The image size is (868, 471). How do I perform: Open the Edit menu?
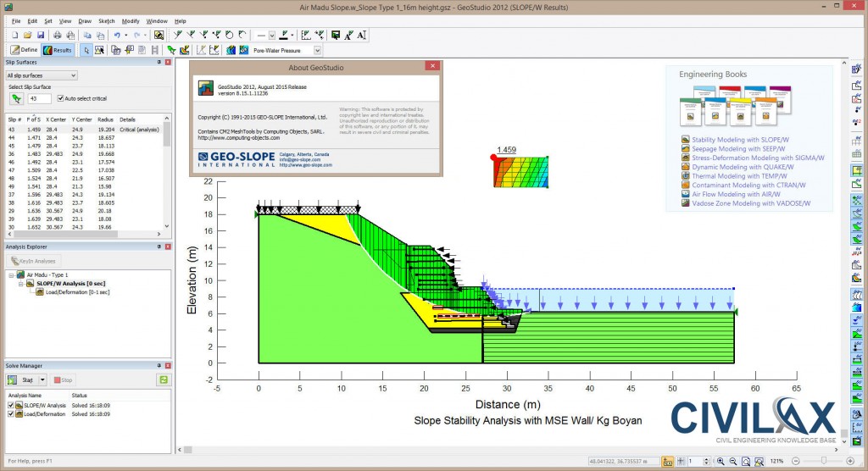pyautogui.click(x=33, y=21)
